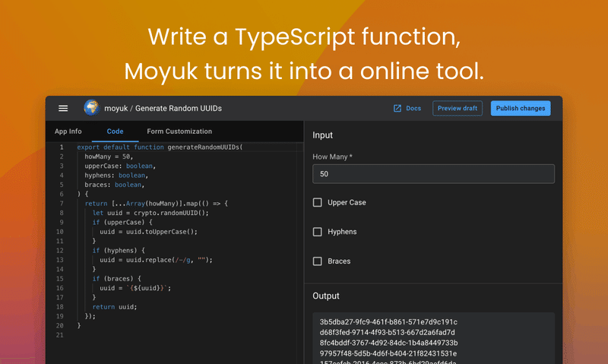Viewport: 608px width, 364px height.
Task: Click the 'braces: boolean,' code line
Action: pos(115,185)
